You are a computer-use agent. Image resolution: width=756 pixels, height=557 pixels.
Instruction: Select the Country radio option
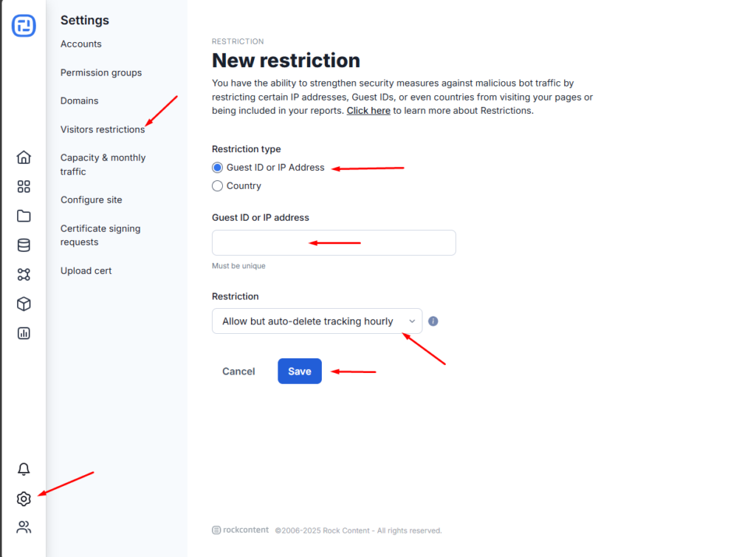pos(218,185)
